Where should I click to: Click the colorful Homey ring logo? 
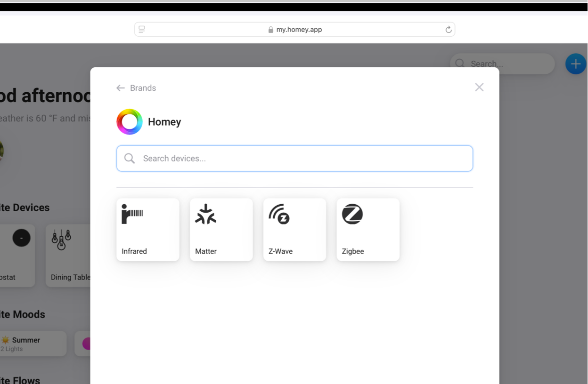(x=130, y=122)
